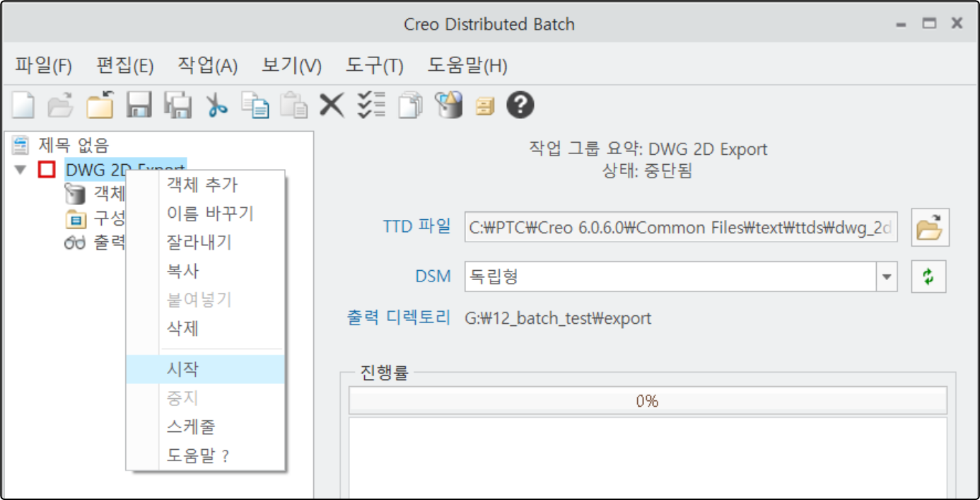Collapse the DWG 2D Export tree node
The height and width of the screenshot is (500, 980).
tap(21, 170)
